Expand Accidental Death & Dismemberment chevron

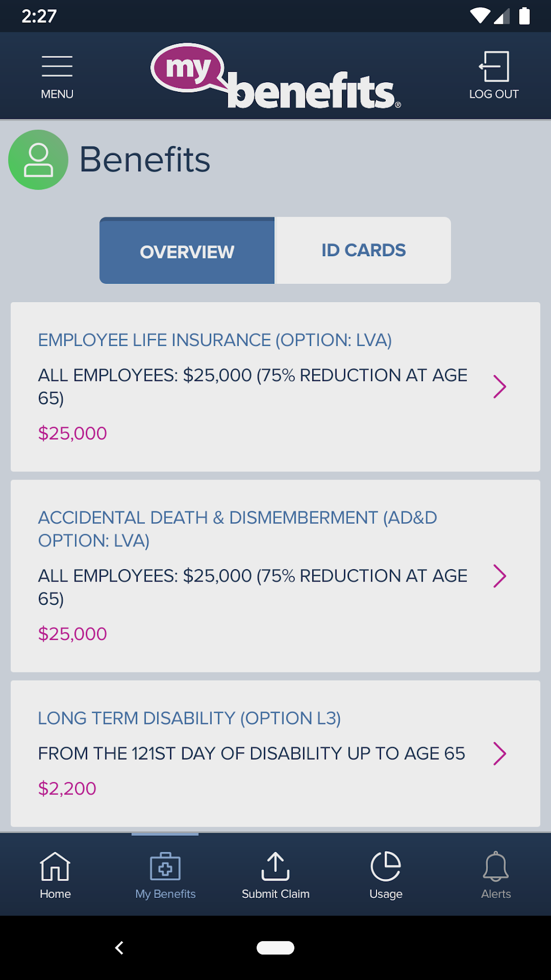point(500,576)
